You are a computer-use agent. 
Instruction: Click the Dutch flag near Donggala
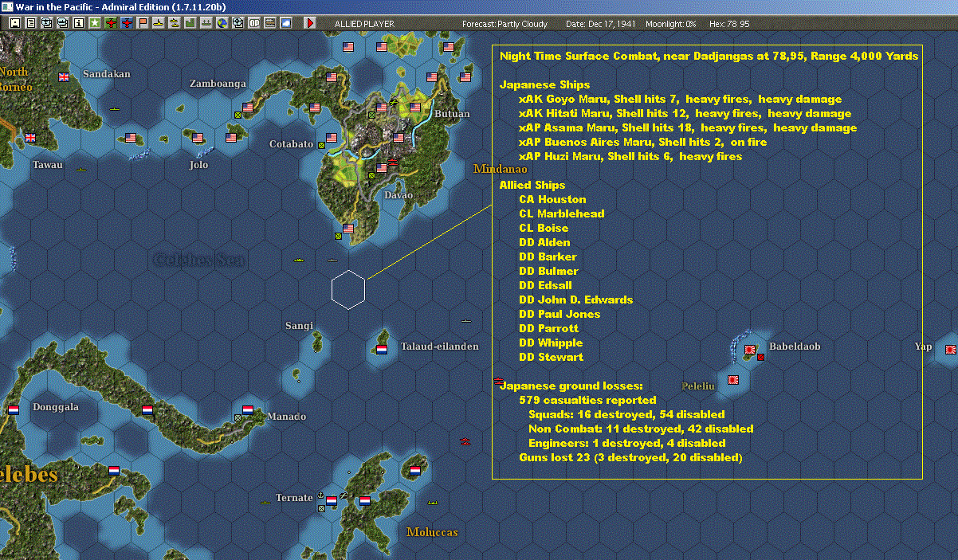(x=13, y=409)
